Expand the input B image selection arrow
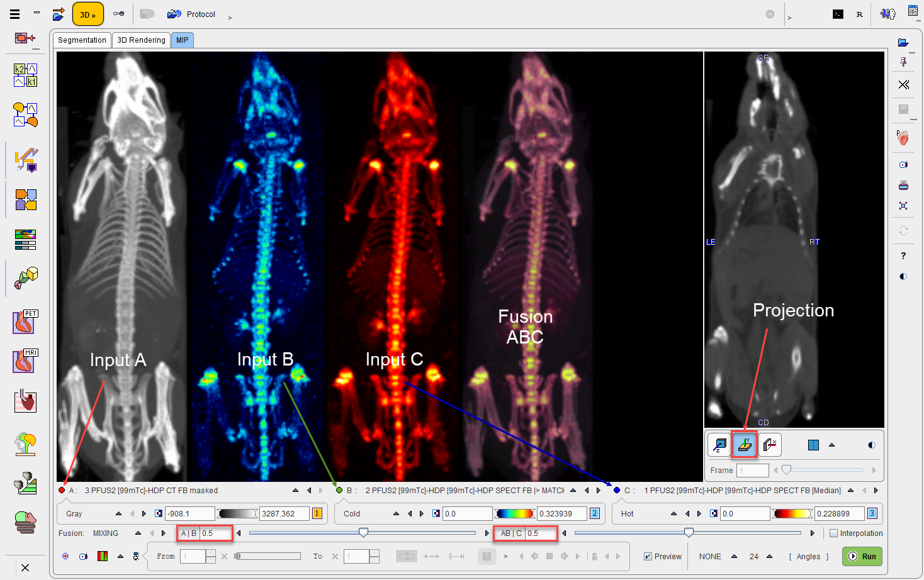 pos(573,490)
